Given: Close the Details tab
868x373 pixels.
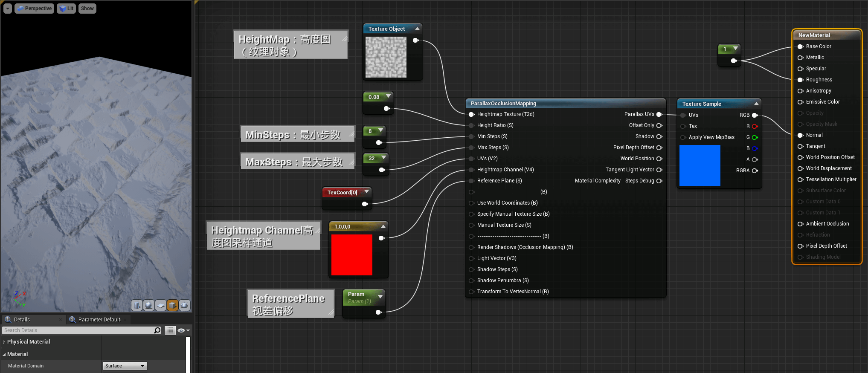Looking at the screenshot, I should [61, 320].
